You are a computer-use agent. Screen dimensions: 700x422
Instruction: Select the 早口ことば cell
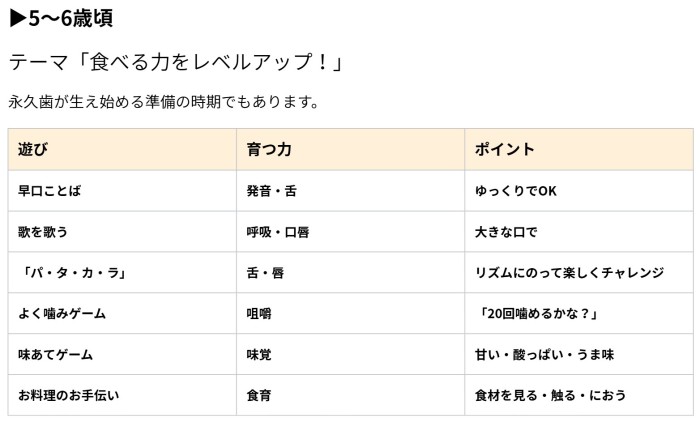122,191
